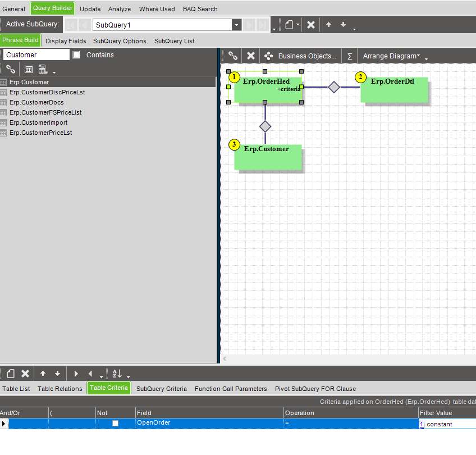Screen dimensions: 476x455
Task: Move criteria row up in bottom toolbar
Action: click(43, 374)
